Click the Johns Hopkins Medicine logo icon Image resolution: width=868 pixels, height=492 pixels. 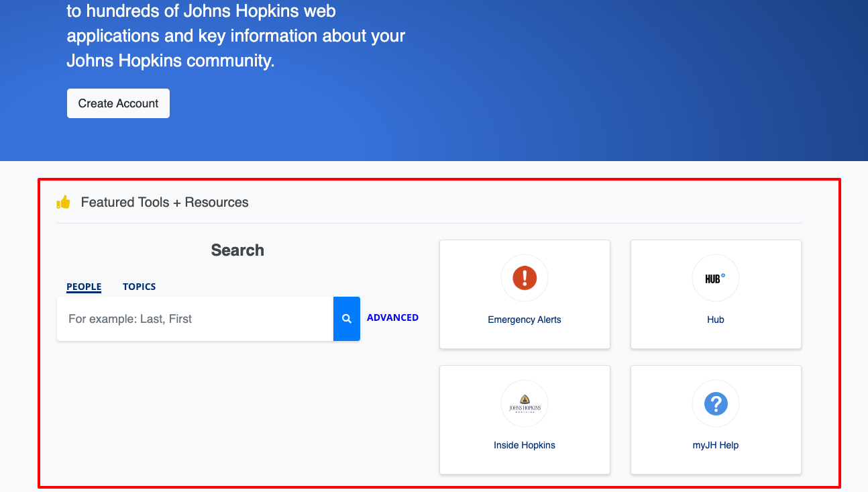(x=525, y=403)
